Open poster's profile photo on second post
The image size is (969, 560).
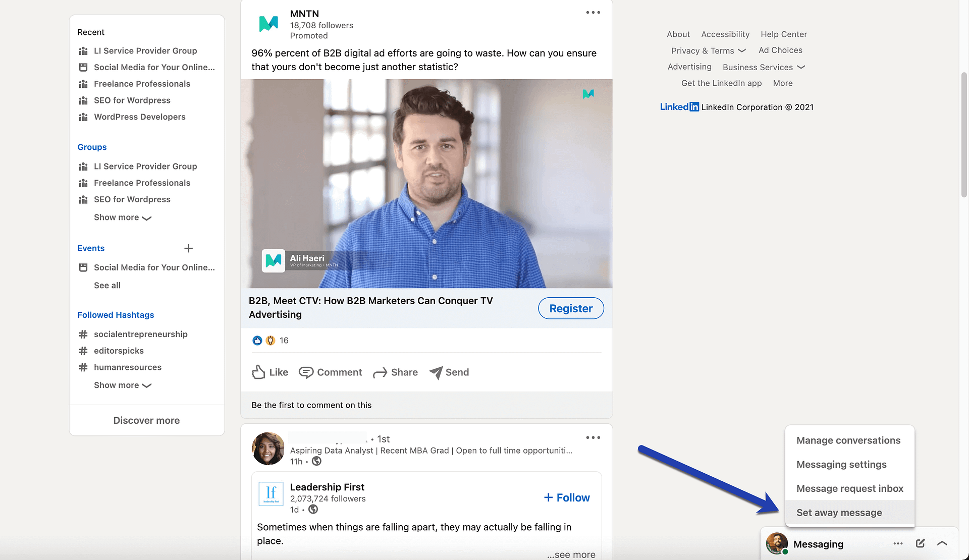click(x=268, y=449)
